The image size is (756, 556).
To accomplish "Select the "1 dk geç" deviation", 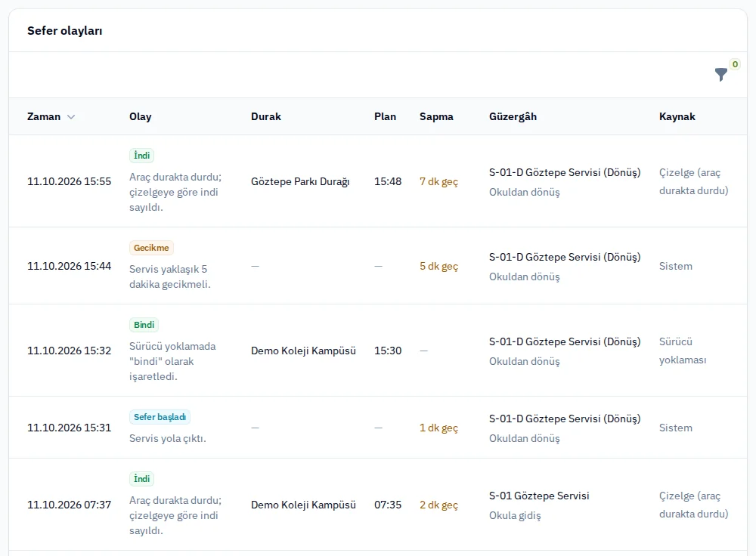I will point(438,428).
